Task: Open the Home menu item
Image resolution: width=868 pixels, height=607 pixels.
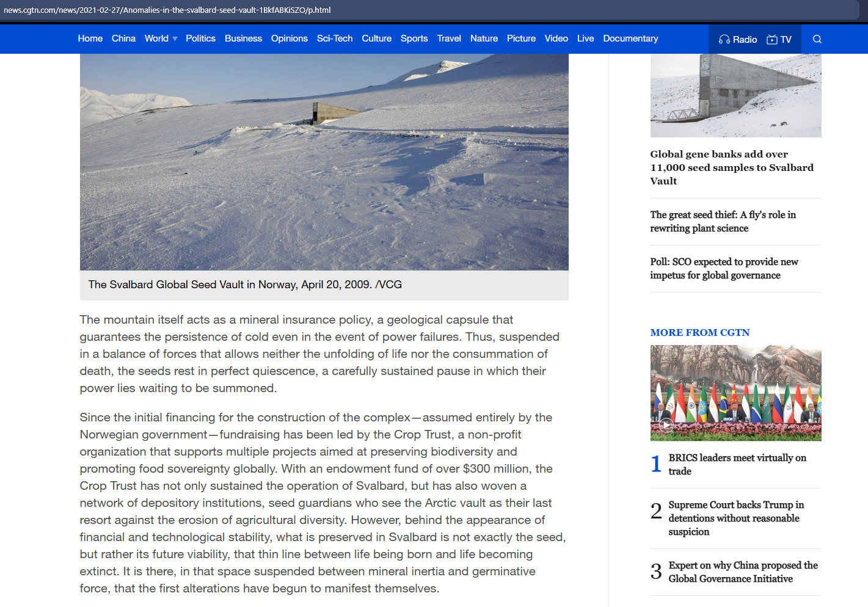Action: pyautogui.click(x=90, y=38)
